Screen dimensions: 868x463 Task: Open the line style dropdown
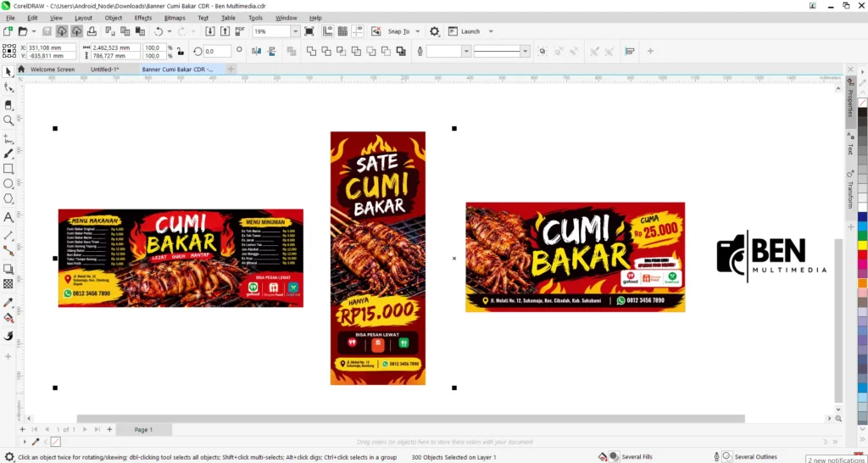[525, 52]
